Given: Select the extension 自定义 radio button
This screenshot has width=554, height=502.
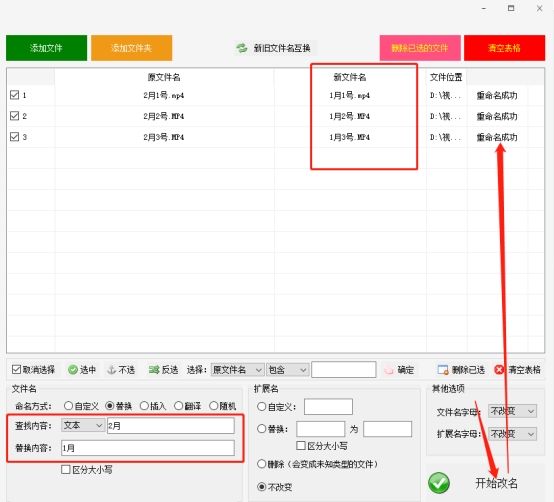Looking at the screenshot, I should (261, 407).
